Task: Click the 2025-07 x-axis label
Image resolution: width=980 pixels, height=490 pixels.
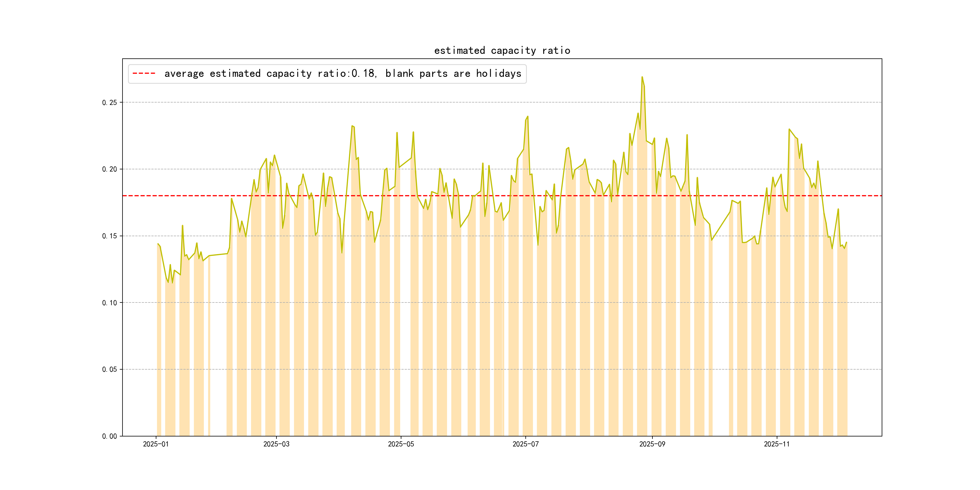Action: click(x=525, y=444)
